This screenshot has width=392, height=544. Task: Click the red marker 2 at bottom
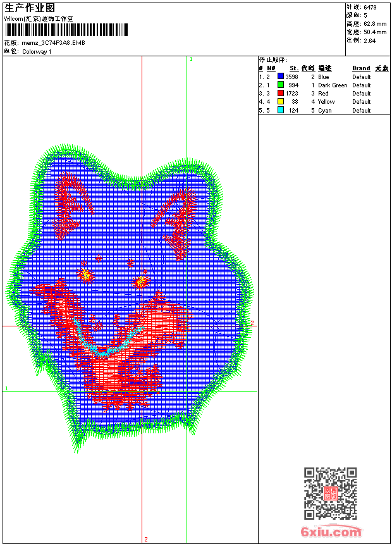click(x=146, y=539)
